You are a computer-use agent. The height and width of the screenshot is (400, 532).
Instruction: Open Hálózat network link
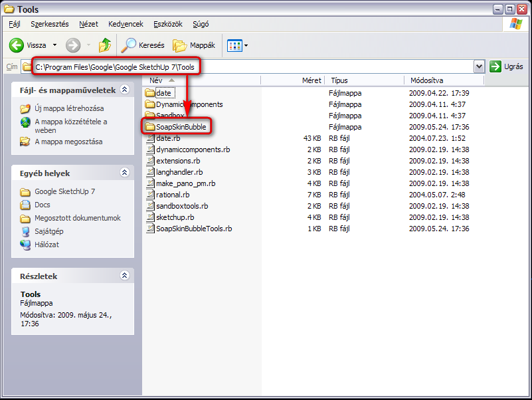click(46, 245)
